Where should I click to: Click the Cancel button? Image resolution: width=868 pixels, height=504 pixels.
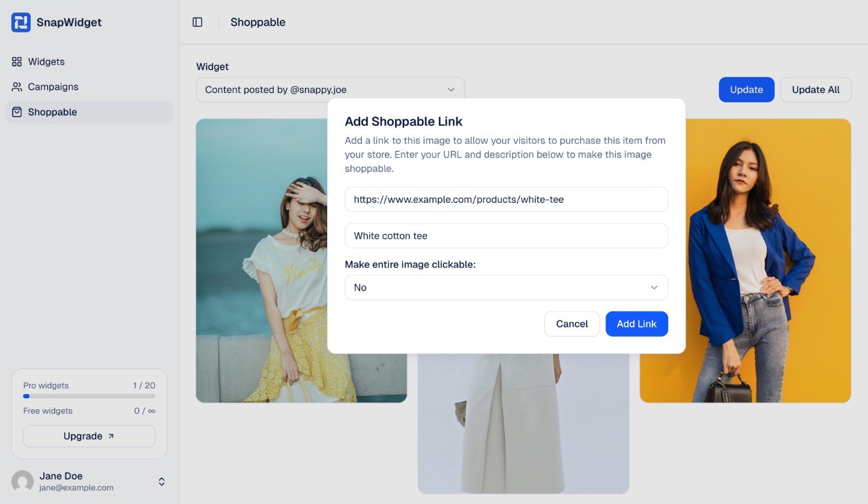point(571,324)
